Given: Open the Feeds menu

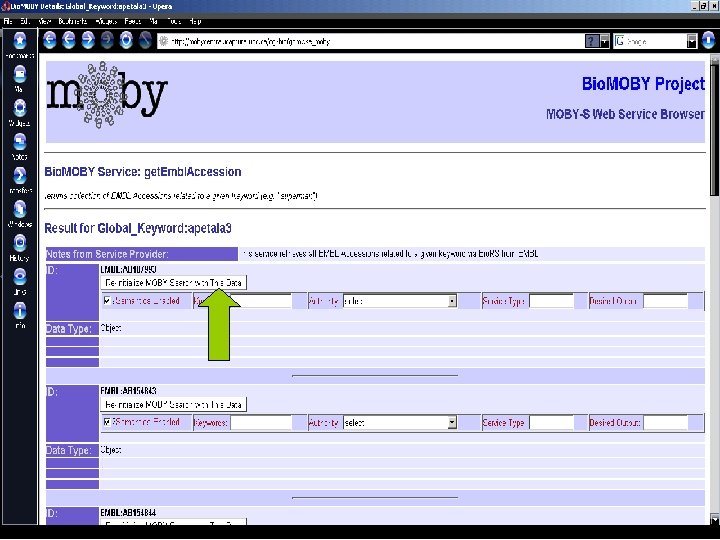Looking at the screenshot, I should pyautogui.click(x=133, y=21).
